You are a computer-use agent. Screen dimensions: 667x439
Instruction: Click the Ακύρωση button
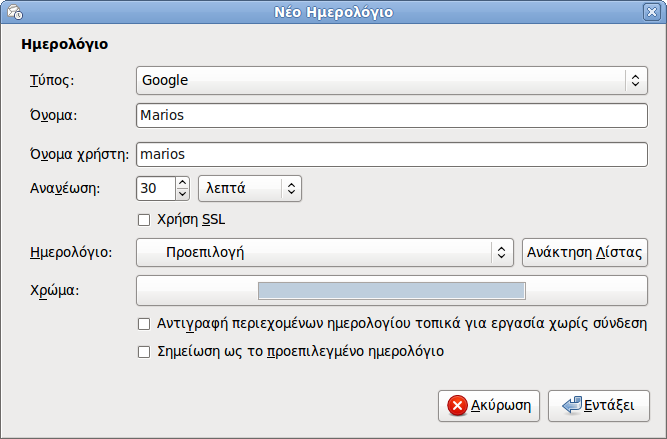pyautogui.click(x=489, y=406)
